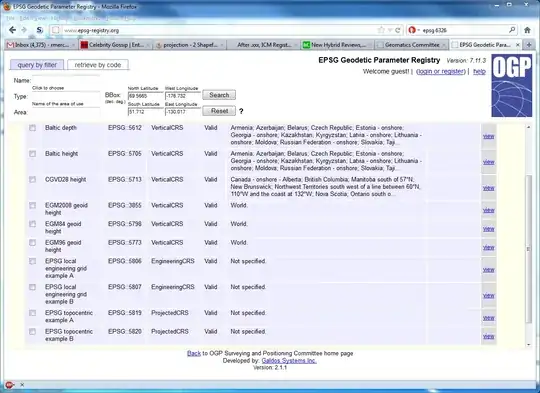The width and height of the screenshot is (540, 393).
Task: Open the login or register link
Action: pos(440,72)
